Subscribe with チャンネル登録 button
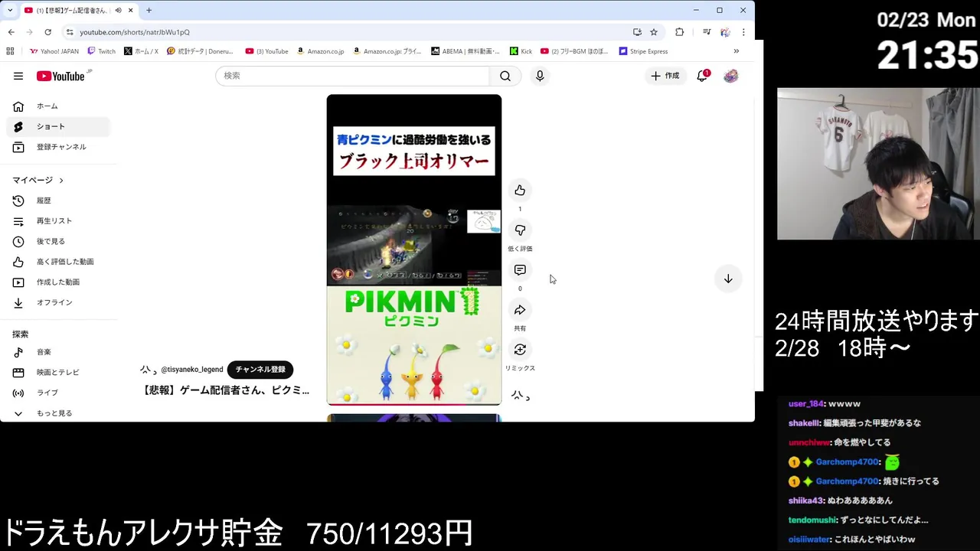This screenshot has height=551, width=980. pos(260,370)
